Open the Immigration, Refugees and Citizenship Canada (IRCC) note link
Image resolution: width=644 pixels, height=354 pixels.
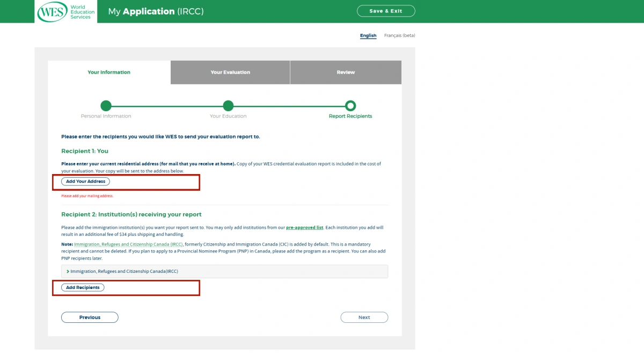[128, 244]
